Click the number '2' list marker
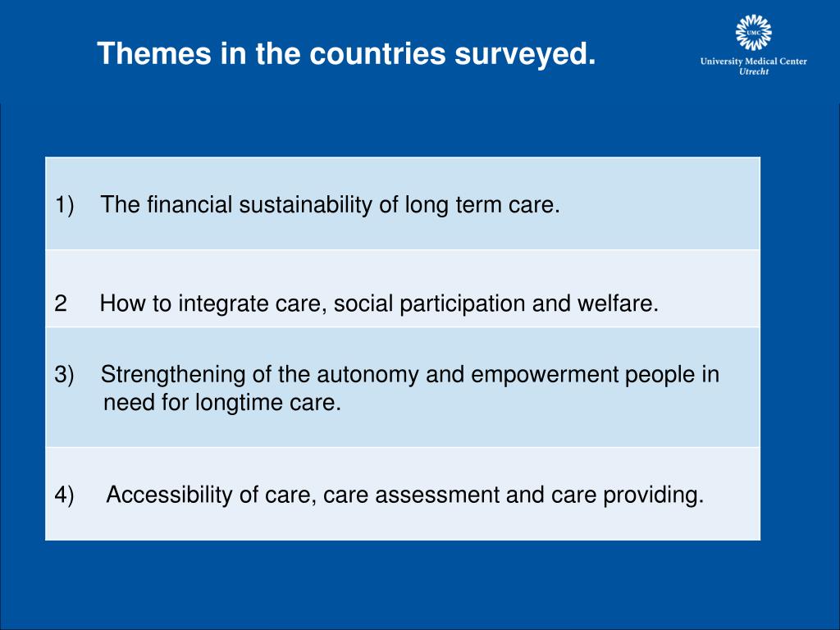This screenshot has height=630, width=840. pos(61,304)
